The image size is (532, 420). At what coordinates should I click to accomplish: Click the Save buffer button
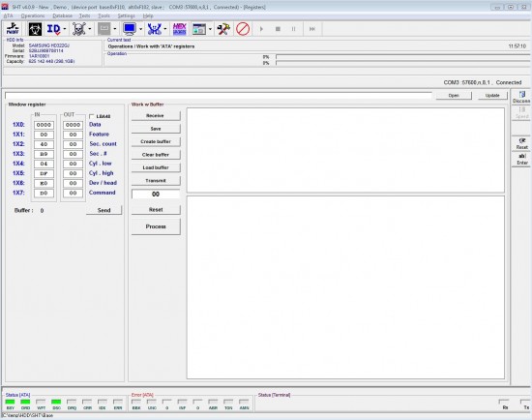click(x=156, y=129)
